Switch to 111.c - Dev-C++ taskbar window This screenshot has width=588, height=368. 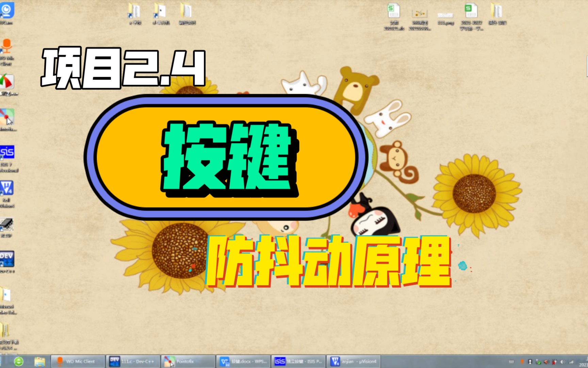(x=132, y=361)
